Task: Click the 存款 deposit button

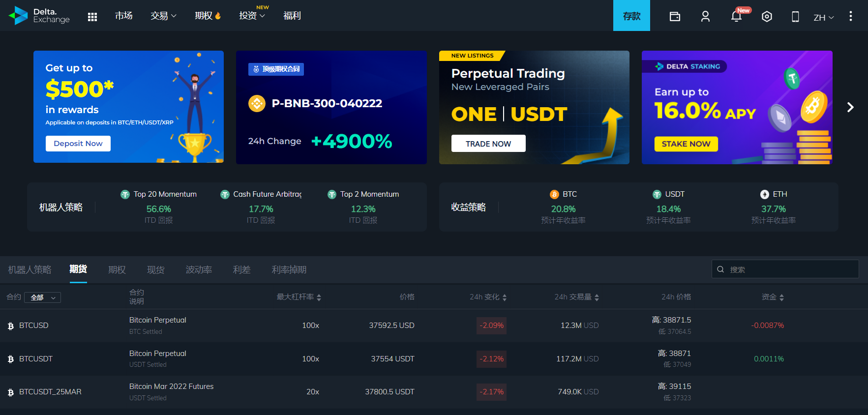Action: coord(631,16)
